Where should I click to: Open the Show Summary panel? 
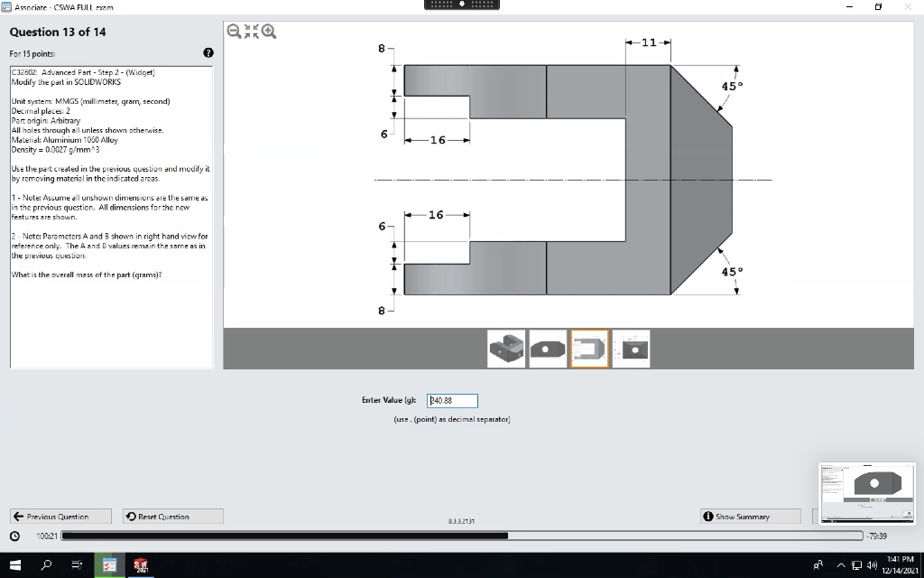(749, 516)
